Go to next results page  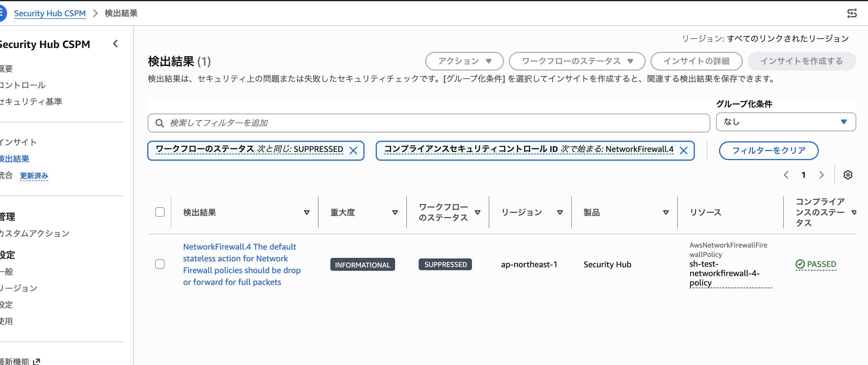(x=821, y=175)
